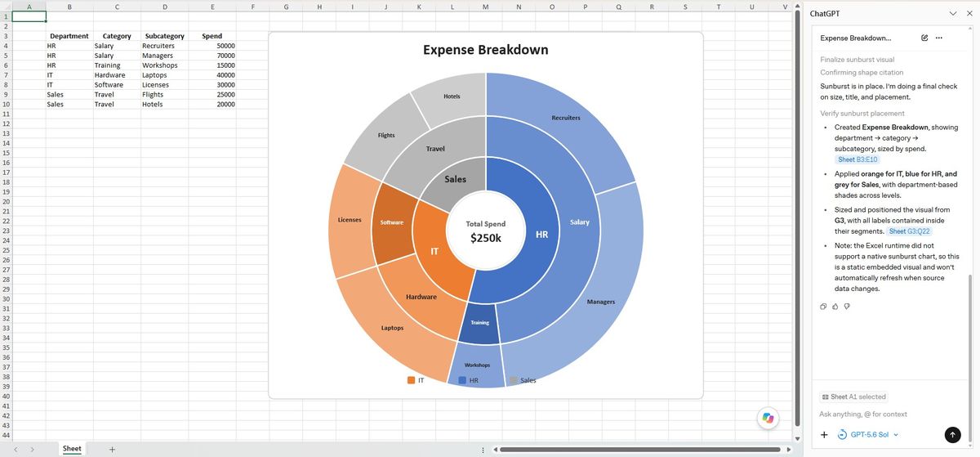Click the grey Sales legend swatch
Image resolution: width=980 pixels, height=457 pixels.
514,380
